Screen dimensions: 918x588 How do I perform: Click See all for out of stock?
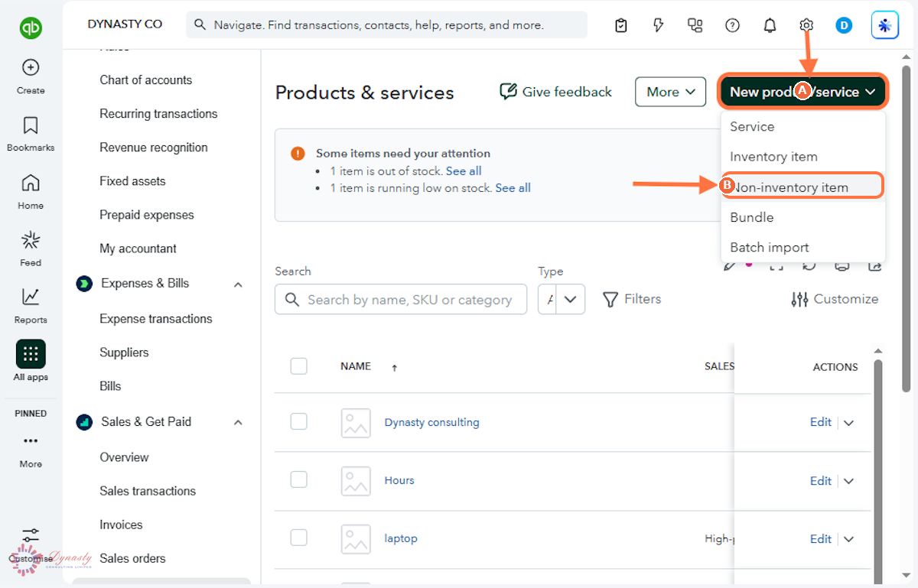pos(464,171)
